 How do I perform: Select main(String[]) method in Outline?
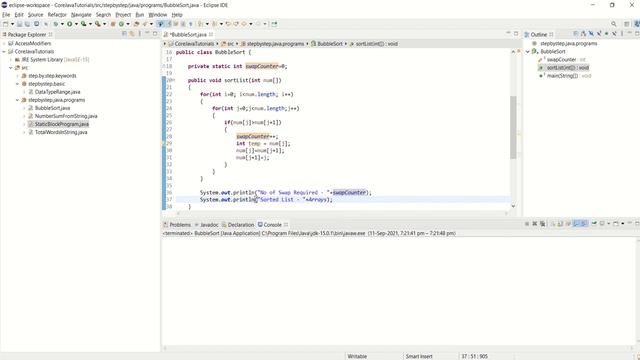point(562,76)
